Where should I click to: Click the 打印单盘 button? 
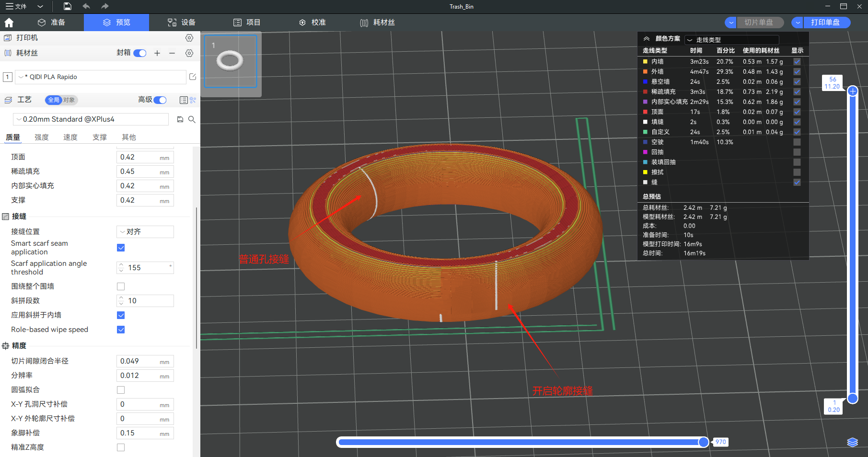pos(825,23)
